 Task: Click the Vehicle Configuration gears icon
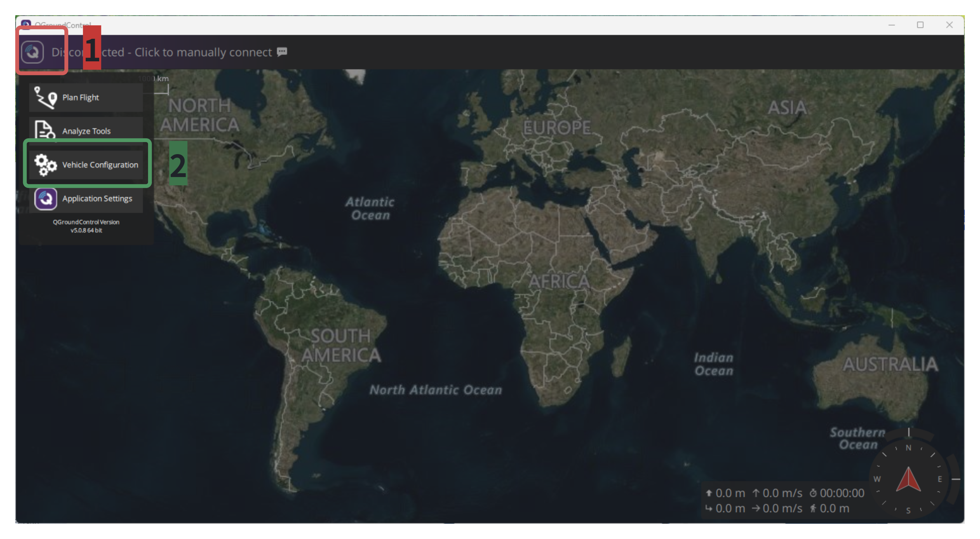pyautogui.click(x=45, y=165)
